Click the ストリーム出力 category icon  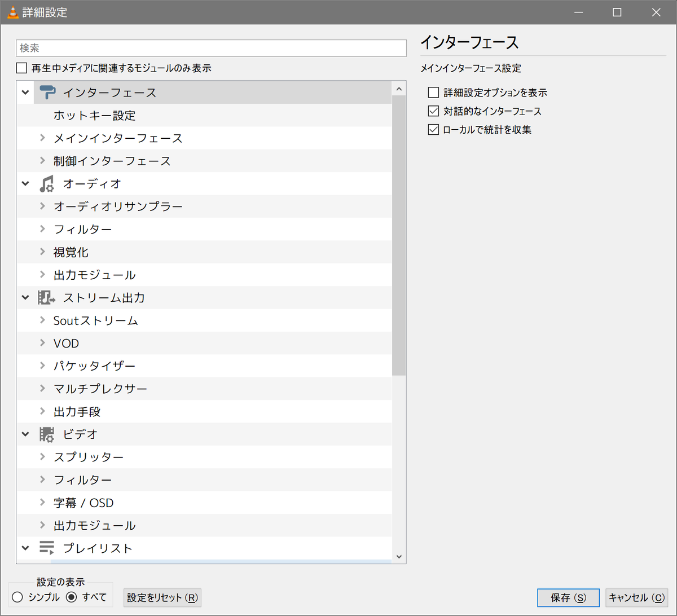tap(45, 297)
